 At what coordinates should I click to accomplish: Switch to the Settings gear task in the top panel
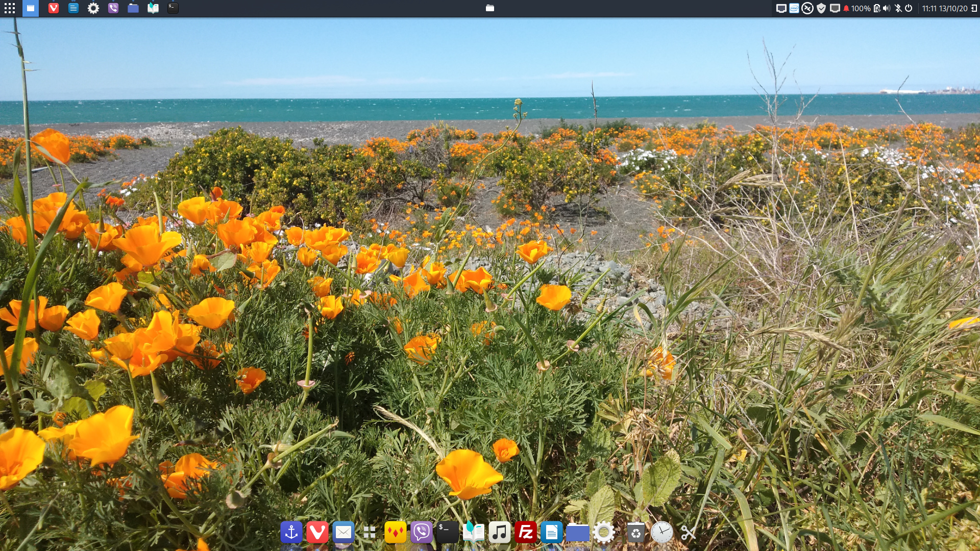coord(93,8)
